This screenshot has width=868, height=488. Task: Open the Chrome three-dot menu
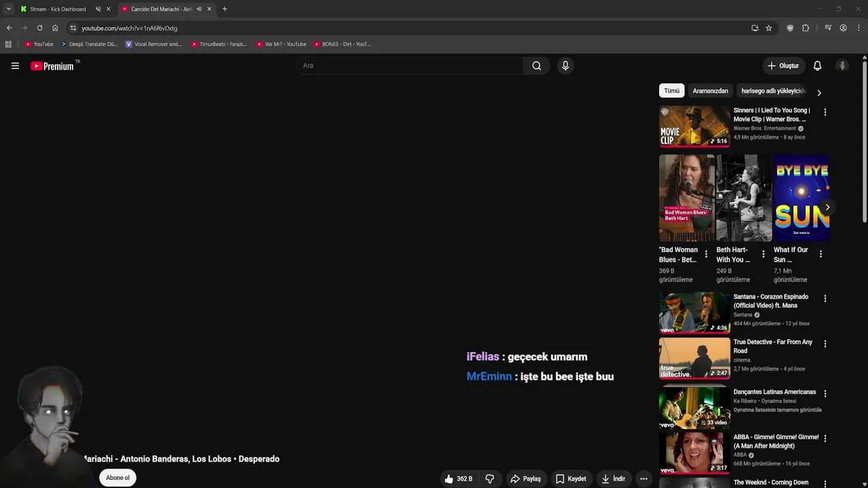click(x=859, y=28)
